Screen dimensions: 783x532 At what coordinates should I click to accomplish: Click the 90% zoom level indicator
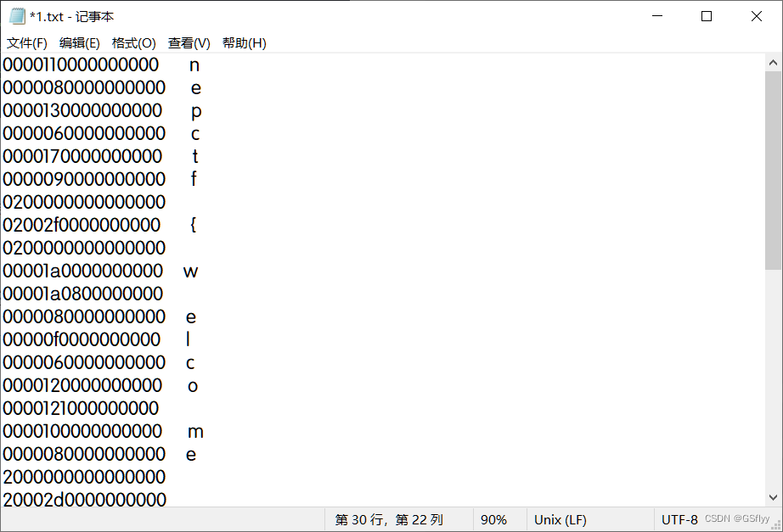coord(495,518)
